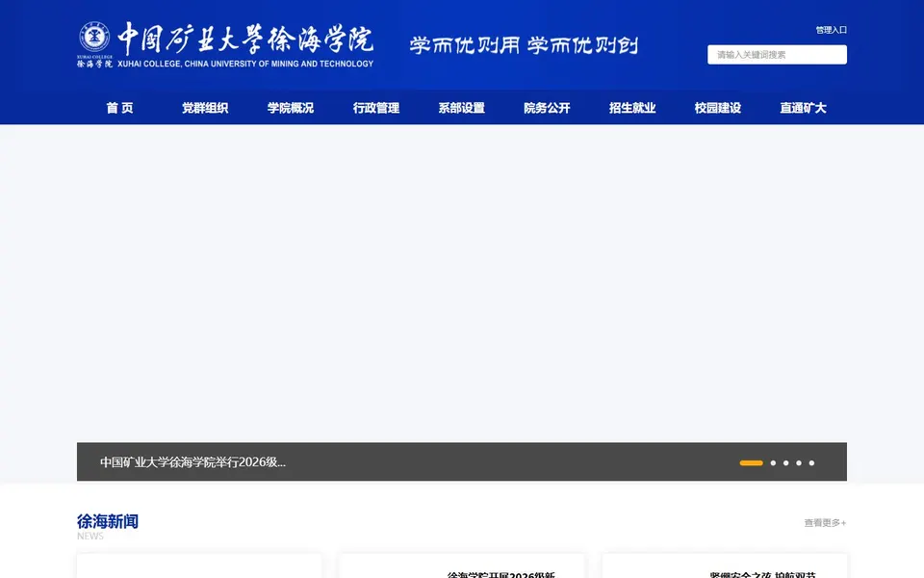
Task: Switch to the fourth carousel slide dot
Action: [799, 463]
